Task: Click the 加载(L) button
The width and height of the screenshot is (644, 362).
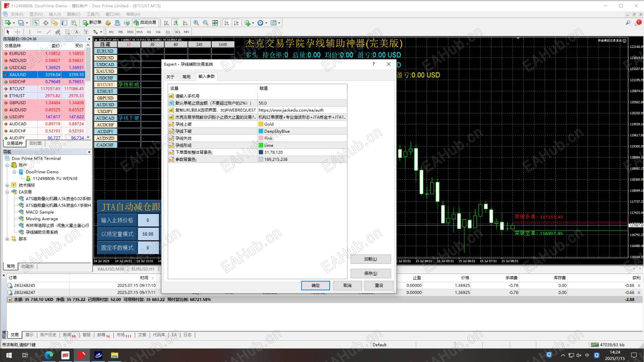Action: [371, 259]
